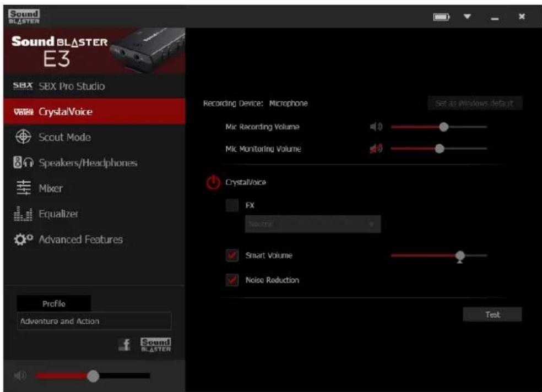Click the Scout Mode crosshair icon
Screen dimensions: 542x392
click(23, 137)
